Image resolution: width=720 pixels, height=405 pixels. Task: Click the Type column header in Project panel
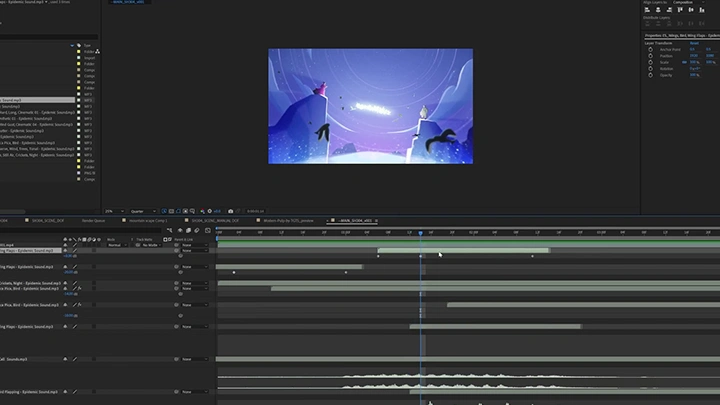pyautogui.click(x=87, y=45)
